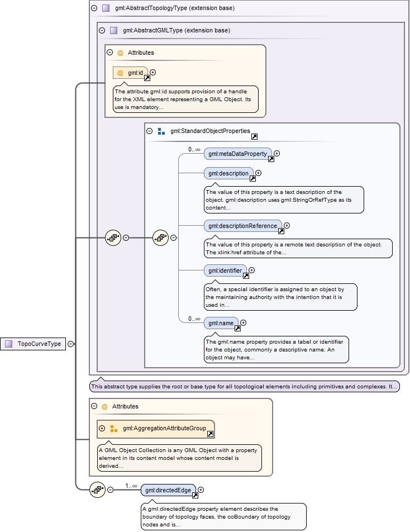Click the TopoCurveType complex type icon
Viewport: 410px width, 532px height.
point(9,344)
